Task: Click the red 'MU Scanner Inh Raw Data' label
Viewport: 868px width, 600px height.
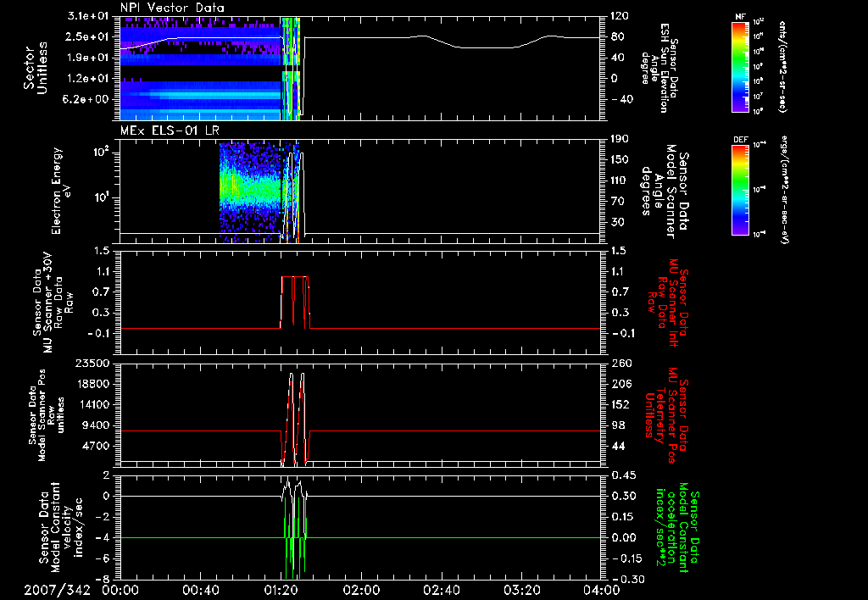Action: click(667, 303)
